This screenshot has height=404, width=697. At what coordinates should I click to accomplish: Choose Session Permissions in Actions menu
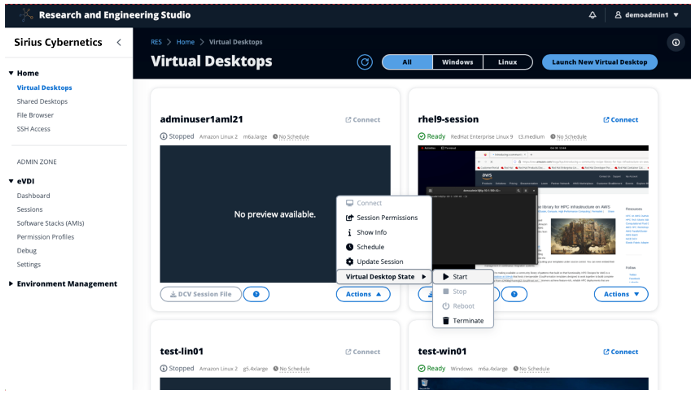pyautogui.click(x=386, y=218)
